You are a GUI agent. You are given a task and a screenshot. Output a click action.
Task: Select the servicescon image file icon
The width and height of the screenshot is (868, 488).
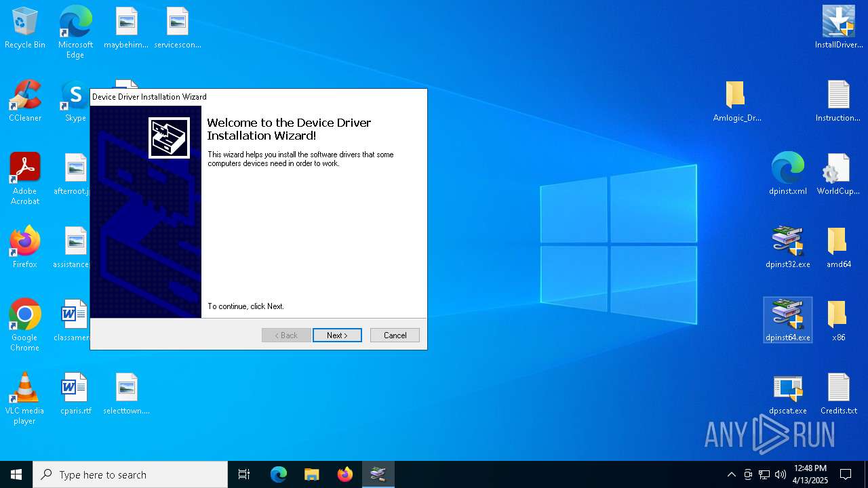click(x=178, y=28)
